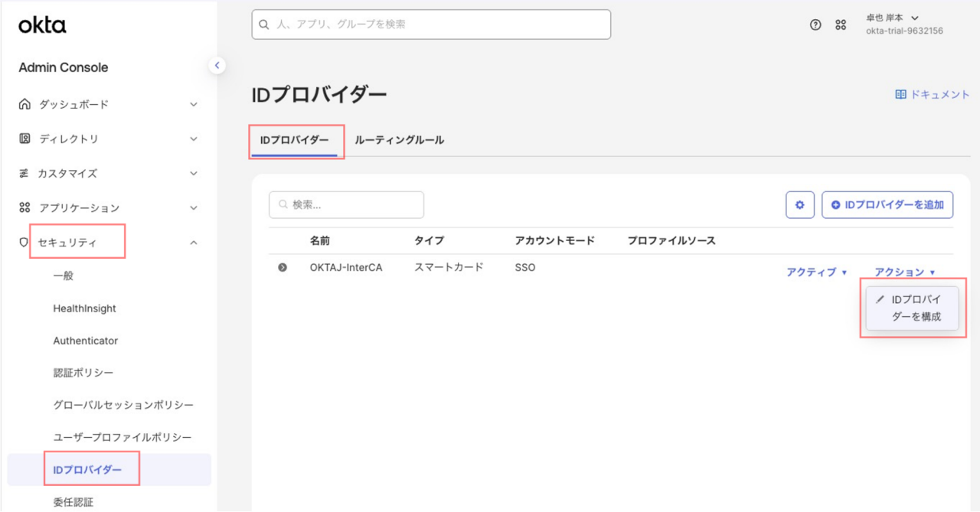
Task: Open Authenticator in the sidebar
Action: click(x=86, y=341)
